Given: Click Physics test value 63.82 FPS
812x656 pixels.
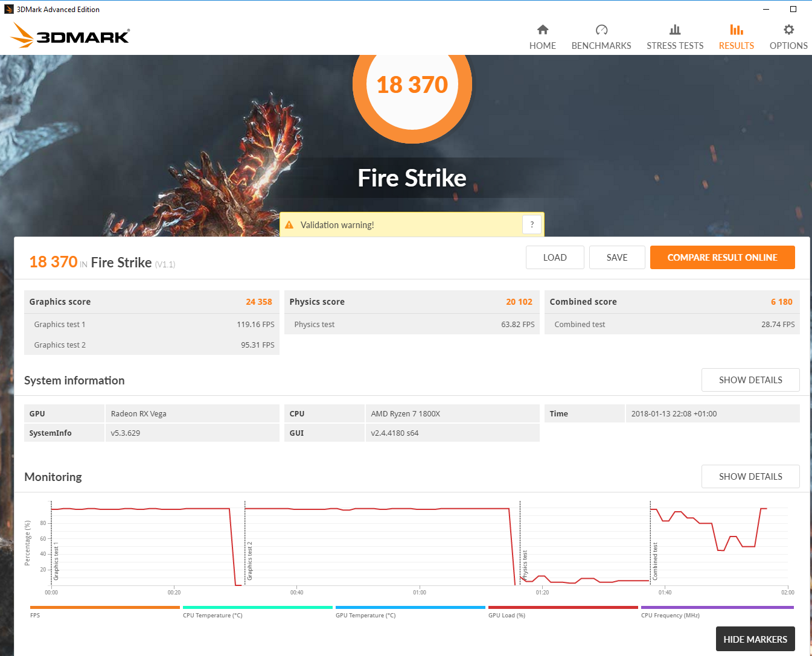Looking at the screenshot, I should pos(518,324).
